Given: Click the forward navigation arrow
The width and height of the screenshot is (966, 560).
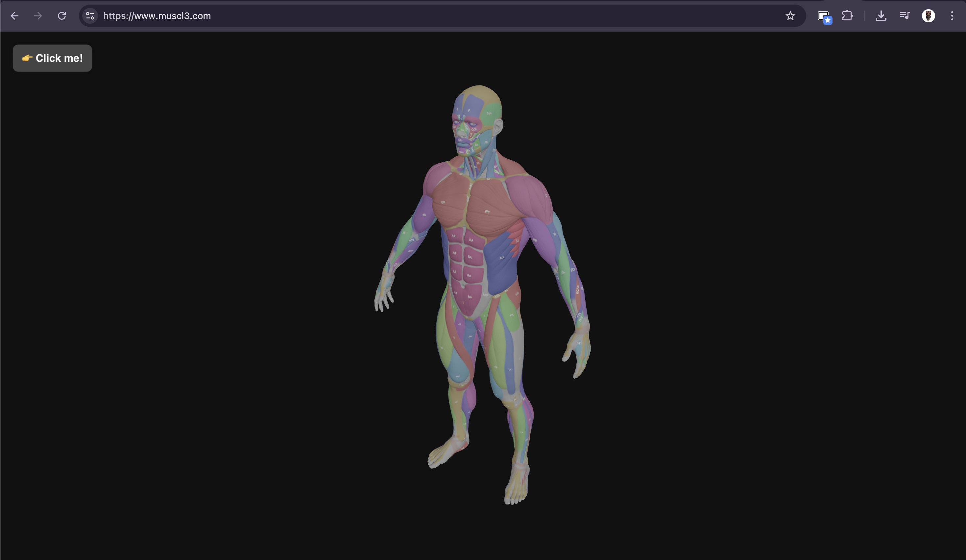Looking at the screenshot, I should 37,16.
